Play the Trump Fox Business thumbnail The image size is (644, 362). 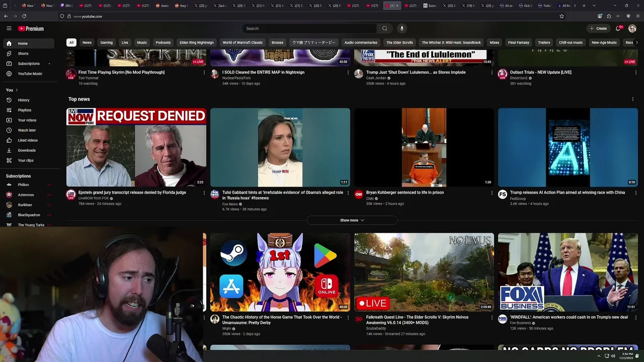tap(568, 272)
